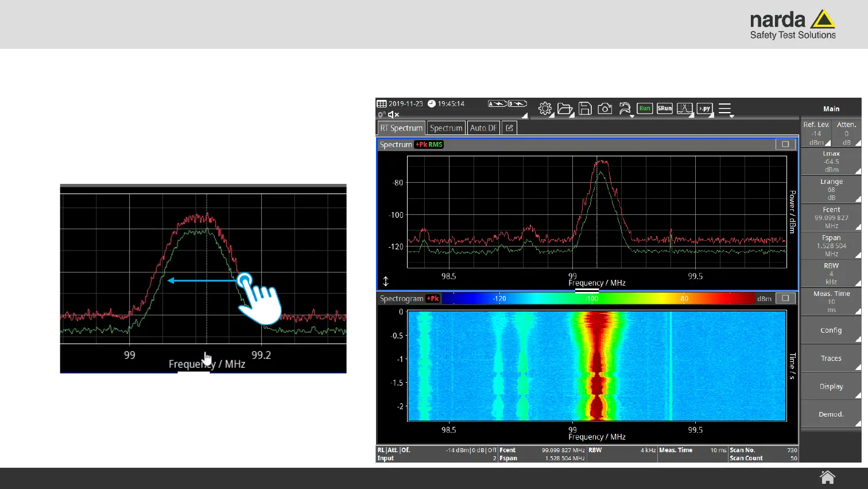Viewport: 868px width, 489px height.
Task: Click the spectrogram color scale bar
Action: (x=598, y=298)
